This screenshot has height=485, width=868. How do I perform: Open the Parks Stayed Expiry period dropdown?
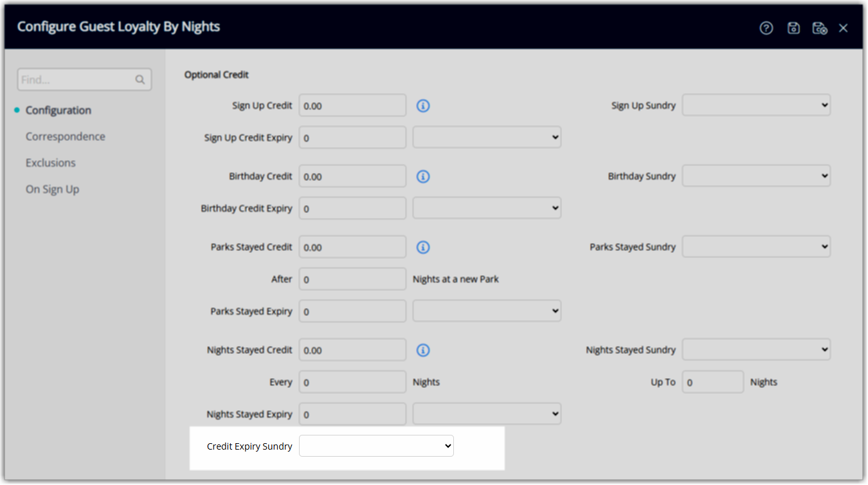tap(487, 311)
